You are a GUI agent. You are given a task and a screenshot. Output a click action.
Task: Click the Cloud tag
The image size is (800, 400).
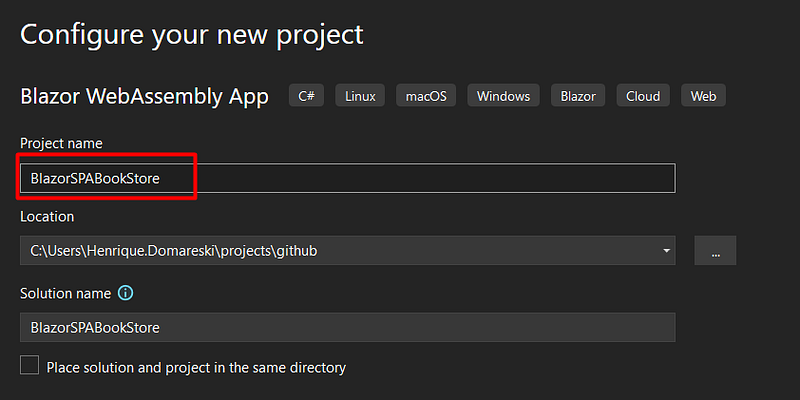(x=643, y=96)
